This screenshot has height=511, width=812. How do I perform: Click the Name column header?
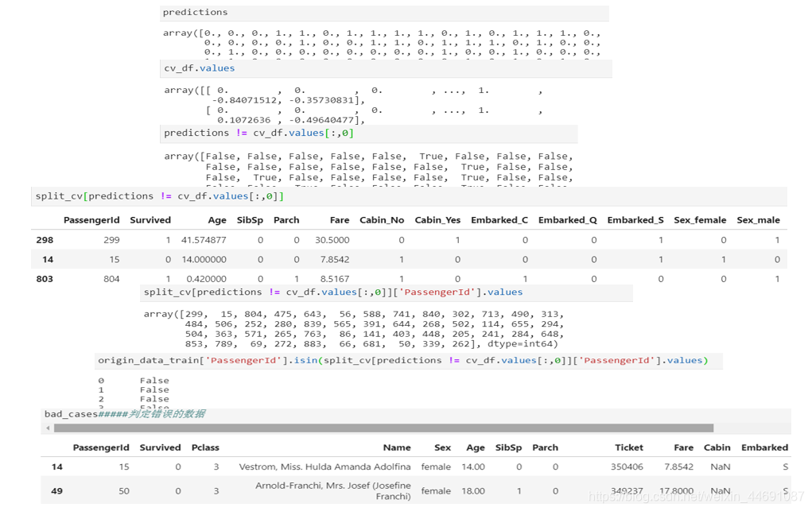pyautogui.click(x=397, y=448)
